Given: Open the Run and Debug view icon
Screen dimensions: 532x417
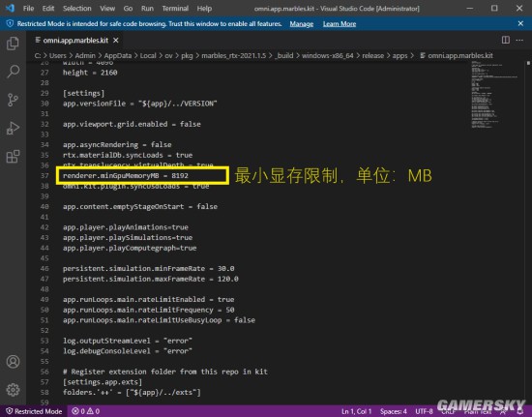Looking at the screenshot, I should 13,129.
